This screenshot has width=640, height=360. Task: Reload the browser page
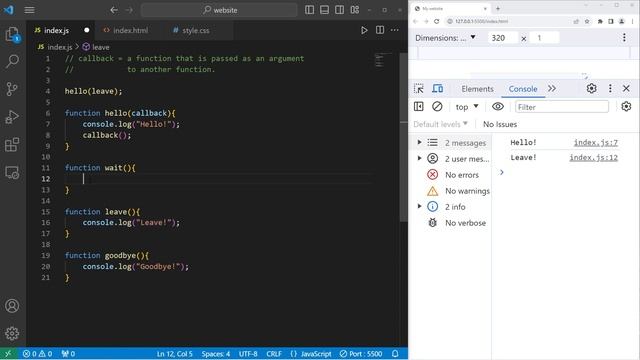436,21
